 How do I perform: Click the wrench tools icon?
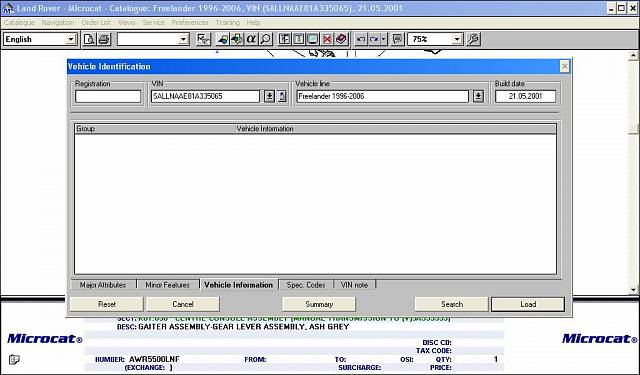[473, 39]
